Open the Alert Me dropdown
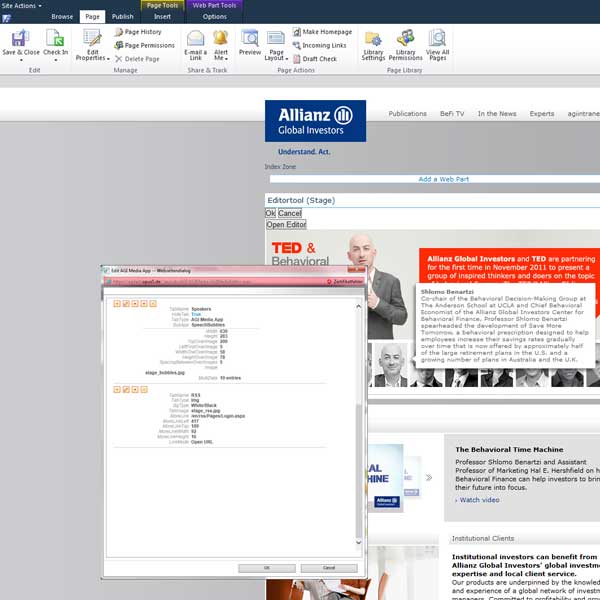The width and height of the screenshot is (600, 600). [x=220, y=54]
